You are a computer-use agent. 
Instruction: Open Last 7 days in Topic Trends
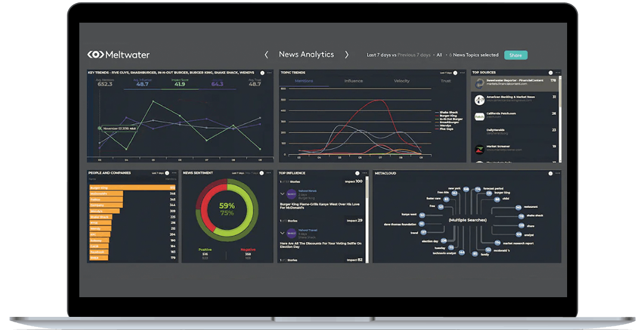[445, 73]
